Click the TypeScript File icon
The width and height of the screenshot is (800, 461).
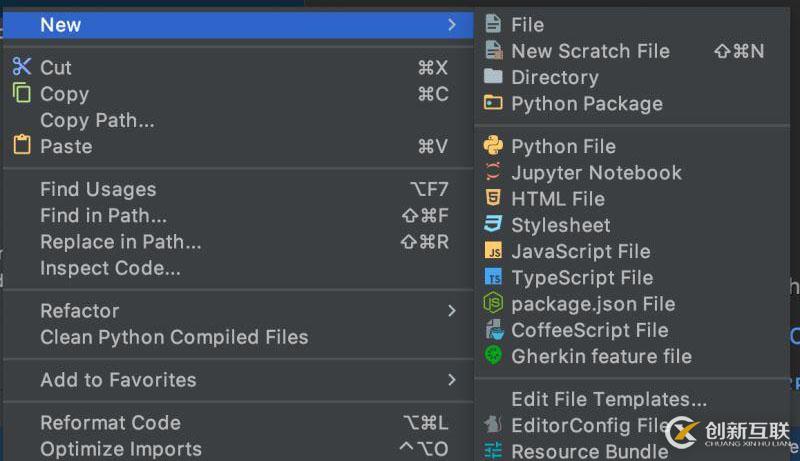(x=493, y=277)
